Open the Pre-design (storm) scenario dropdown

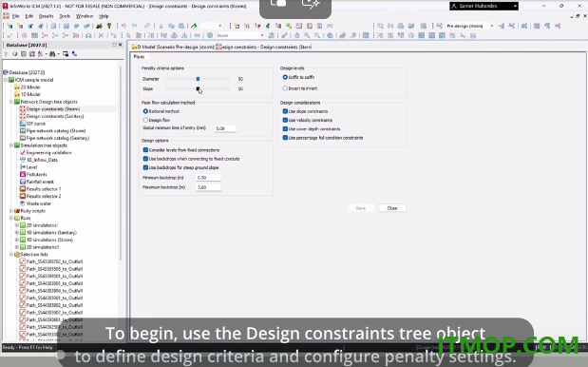click(492, 26)
